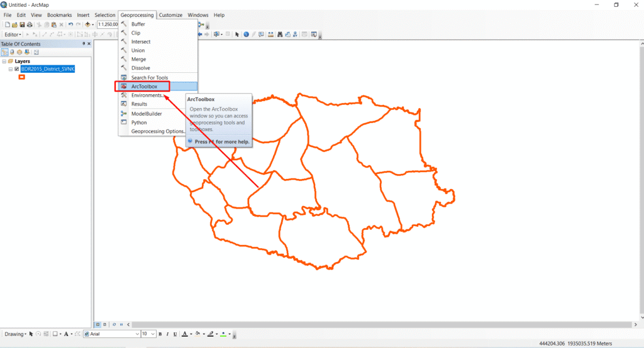Open the Edit menu
Viewport: 644px width, 348px height.
pos(21,15)
